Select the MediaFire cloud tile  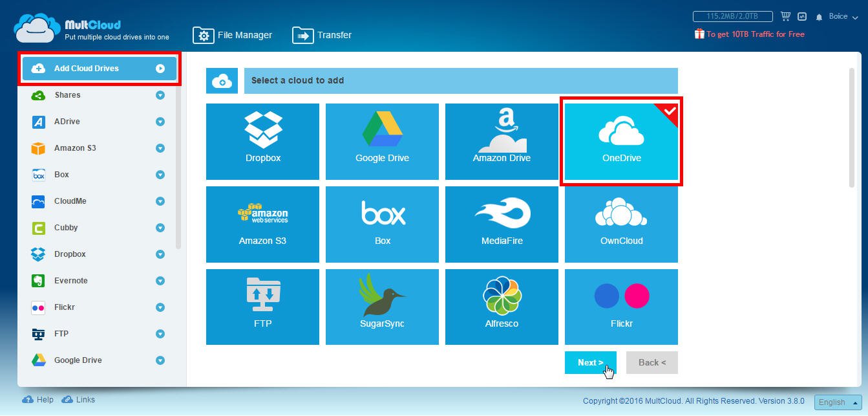502,224
